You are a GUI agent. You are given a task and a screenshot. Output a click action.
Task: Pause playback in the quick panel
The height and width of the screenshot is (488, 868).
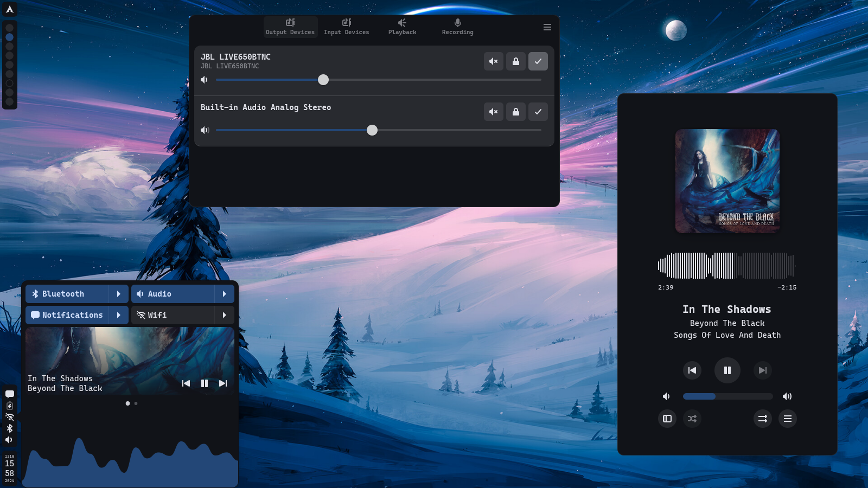(x=205, y=383)
